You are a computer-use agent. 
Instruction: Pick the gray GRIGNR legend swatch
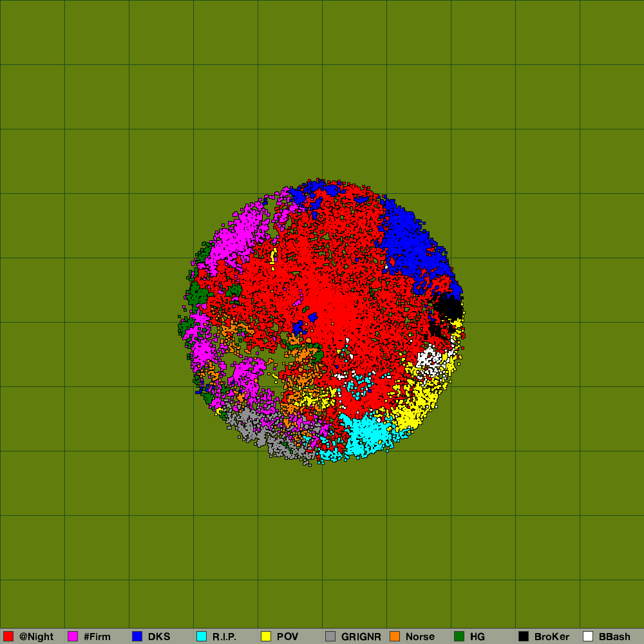point(330,636)
